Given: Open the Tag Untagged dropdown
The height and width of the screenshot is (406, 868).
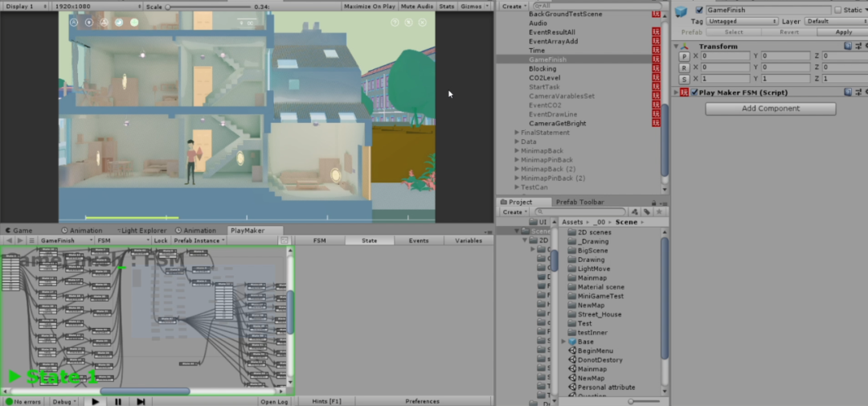Looking at the screenshot, I should [743, 21].
